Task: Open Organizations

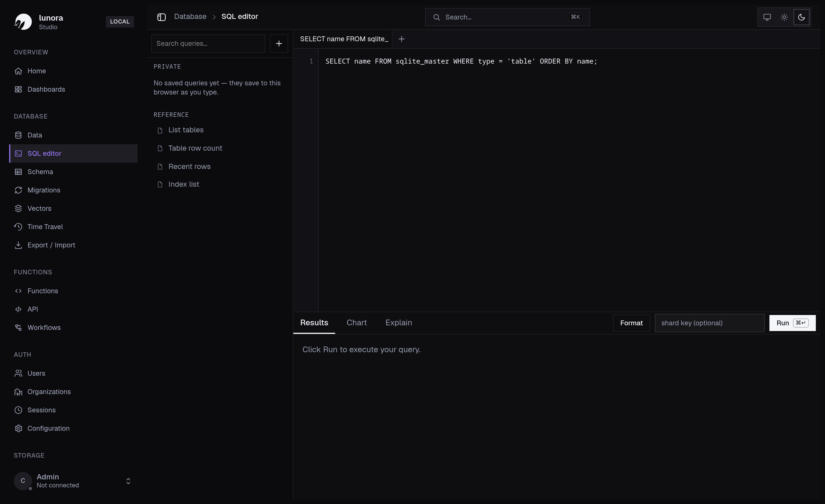Action: (x=73, y=392)
